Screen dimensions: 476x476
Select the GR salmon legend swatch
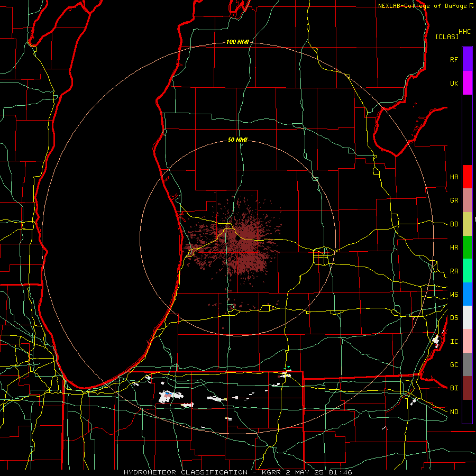coord(467,200)
